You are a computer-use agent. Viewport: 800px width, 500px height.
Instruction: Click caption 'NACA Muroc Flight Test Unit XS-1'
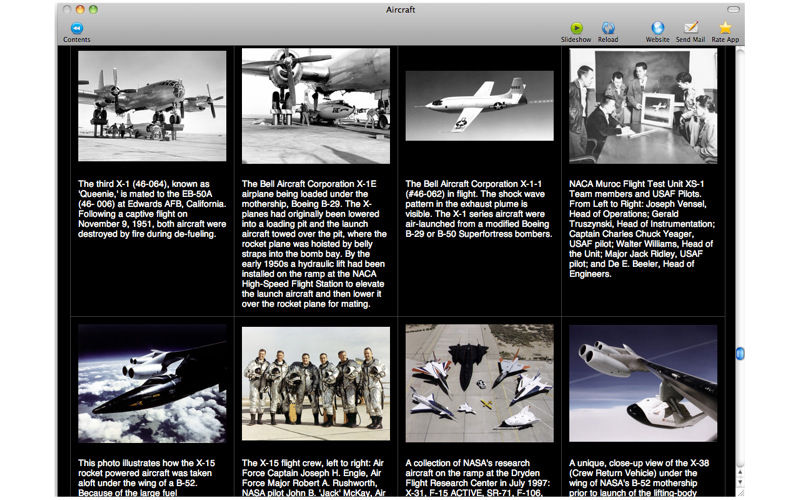[636, 184]
